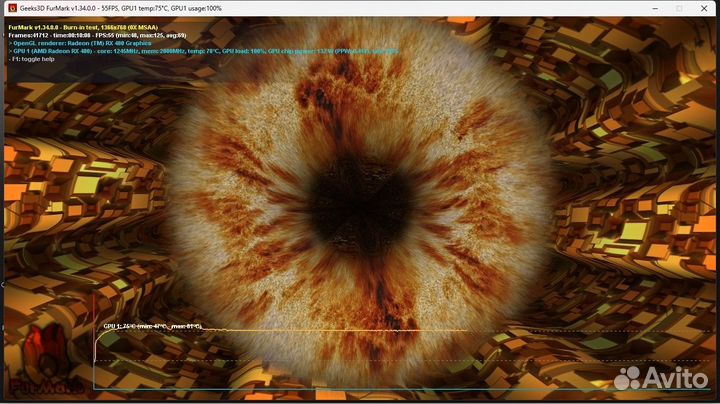Click the dark center of the furry donut render
This screenshot has width=720, height=404.
(x=360, y=206)
